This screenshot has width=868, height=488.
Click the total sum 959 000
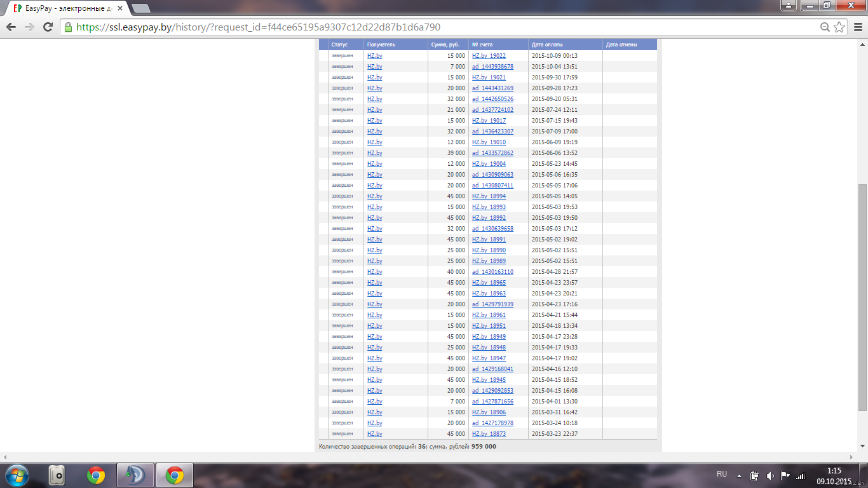tap(484, 447)
